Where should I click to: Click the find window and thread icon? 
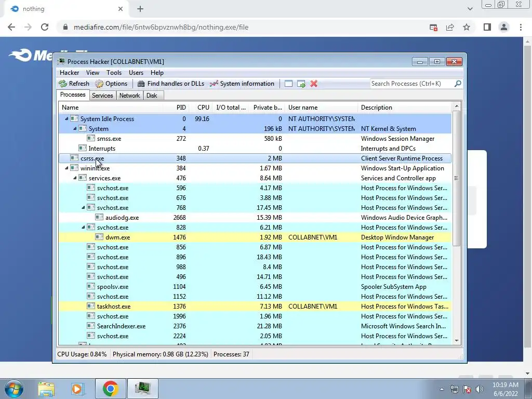click(301, 84)
